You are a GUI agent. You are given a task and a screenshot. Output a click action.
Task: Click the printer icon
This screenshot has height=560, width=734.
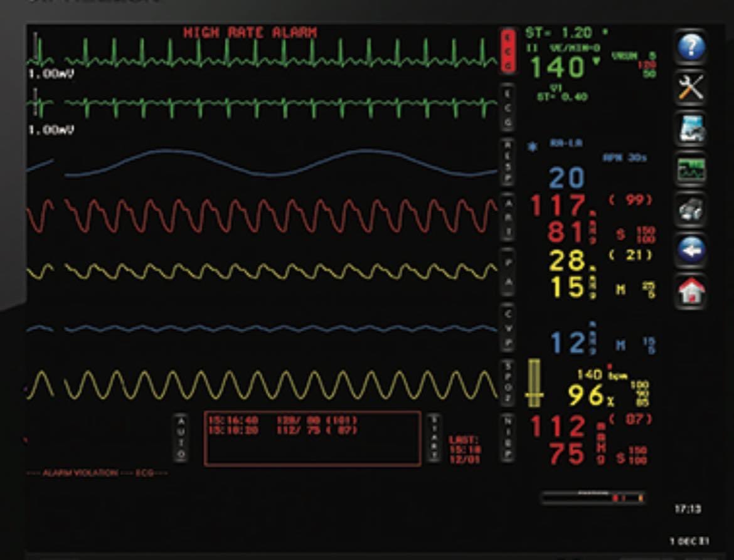point(691,210)
